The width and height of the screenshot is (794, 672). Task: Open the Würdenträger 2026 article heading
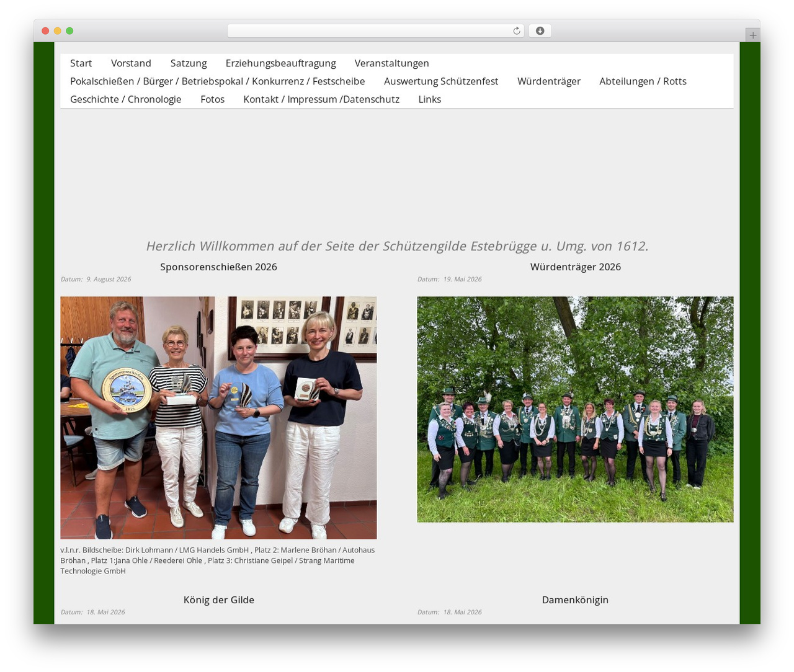tap(575, 267)
